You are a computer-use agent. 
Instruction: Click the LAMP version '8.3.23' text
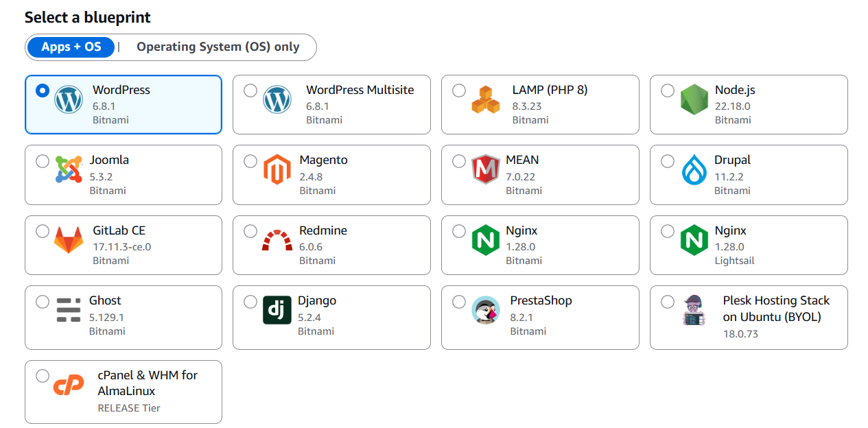(527, 106)
